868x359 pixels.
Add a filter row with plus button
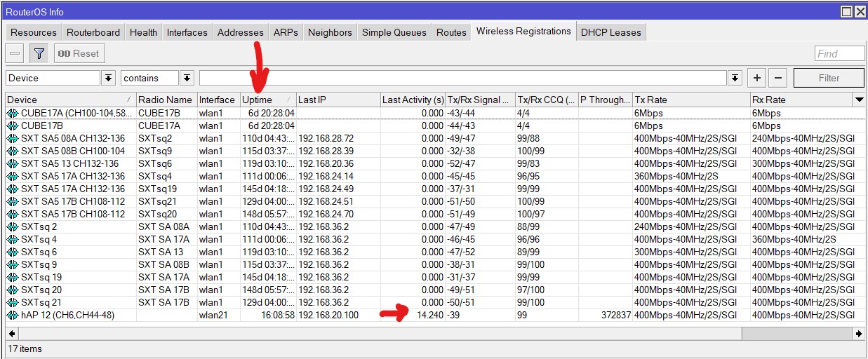[x=758, y=78]
